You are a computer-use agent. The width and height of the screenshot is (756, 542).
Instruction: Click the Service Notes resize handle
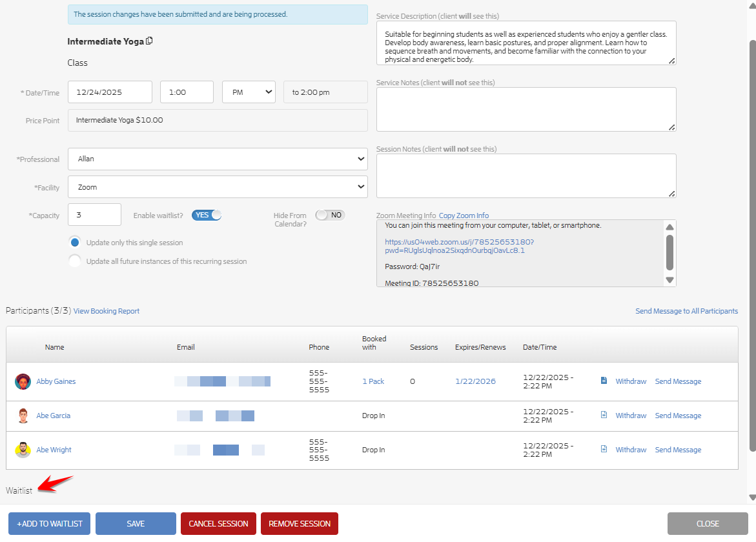click(x=671, y=127)
